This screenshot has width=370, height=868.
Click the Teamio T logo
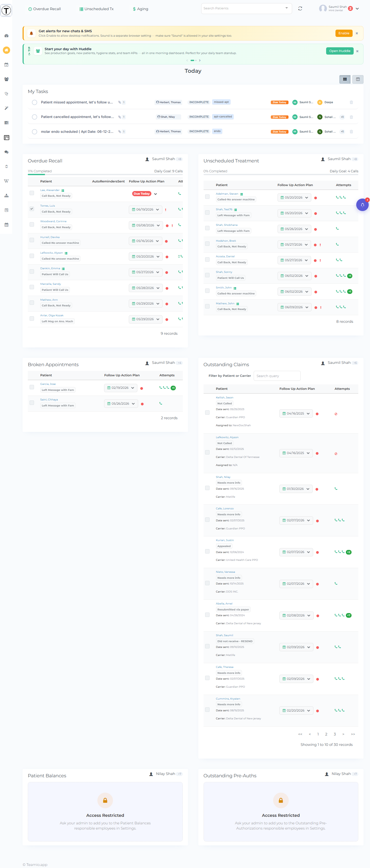click(x=6, y=10)
